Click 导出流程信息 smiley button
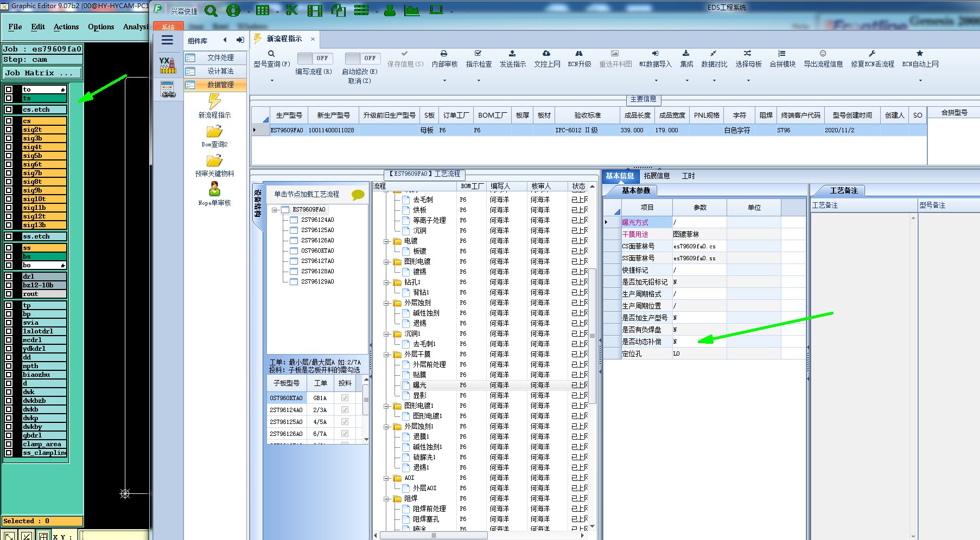The width and height of the screenshot is (980, 540). click(x=823, y=59)
